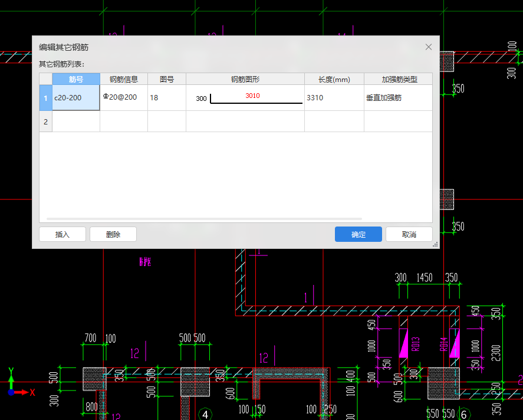
Task: Close the 编辑其它钢筋 dialog
Action: 429,47
